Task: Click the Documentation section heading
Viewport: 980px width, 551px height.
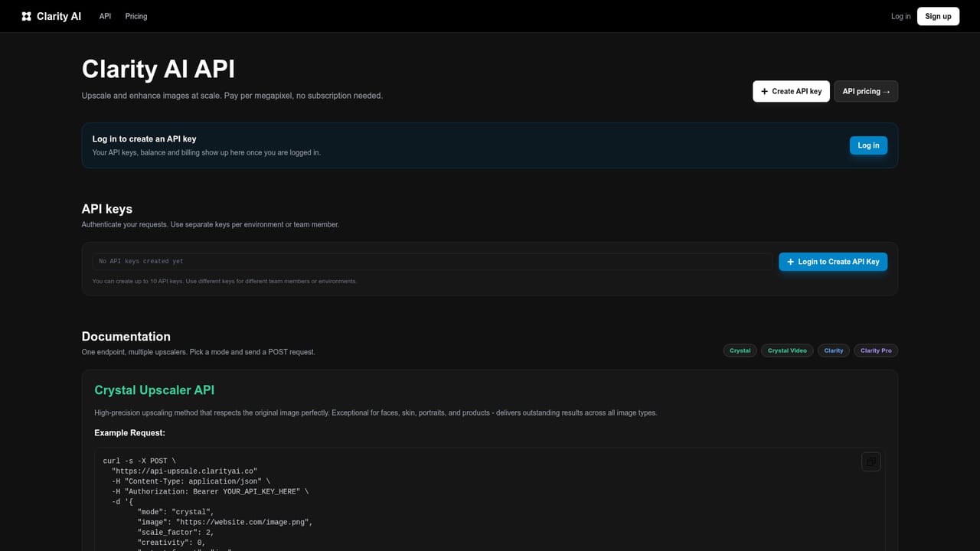Action: click(126, 337)
